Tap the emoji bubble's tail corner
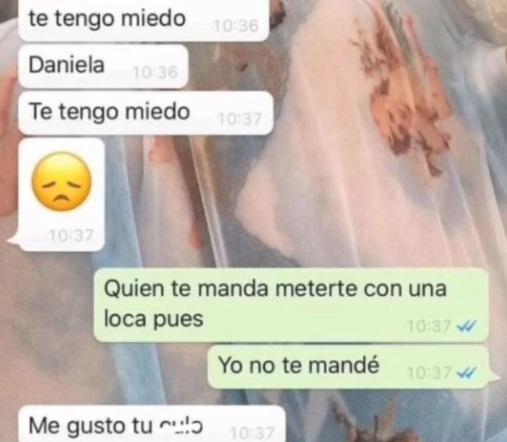The width and height of the screenshot is (507, 442). (13, 240)
